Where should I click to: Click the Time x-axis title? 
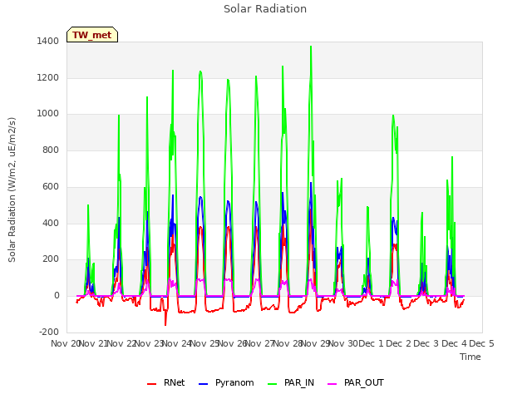tap(470, 357)
